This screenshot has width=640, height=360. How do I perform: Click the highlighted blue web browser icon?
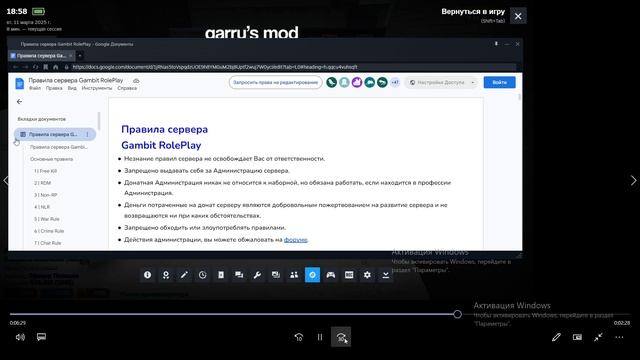pos(312,275)
